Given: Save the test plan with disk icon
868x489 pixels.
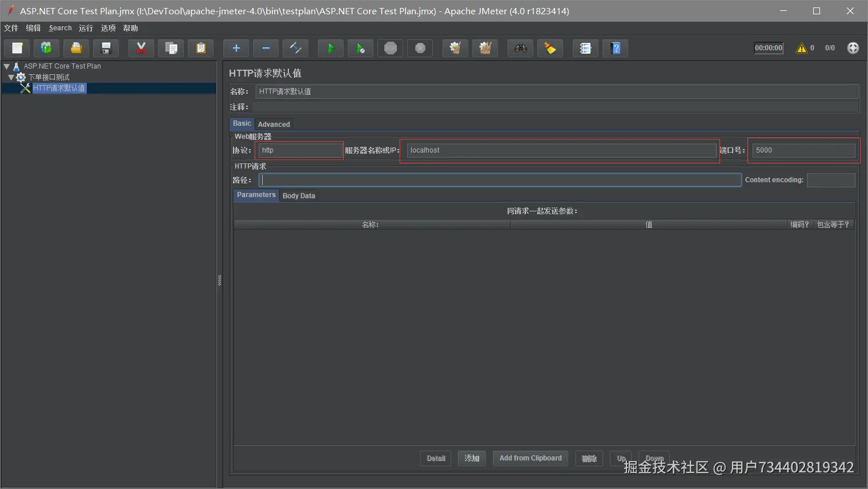Looking at the screenshot, I should click(x=106, y=49).
